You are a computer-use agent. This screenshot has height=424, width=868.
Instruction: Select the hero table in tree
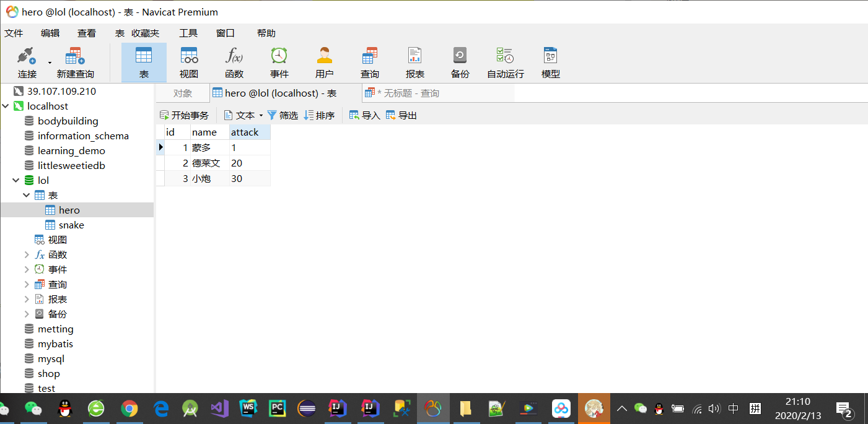tap(69, 210)
